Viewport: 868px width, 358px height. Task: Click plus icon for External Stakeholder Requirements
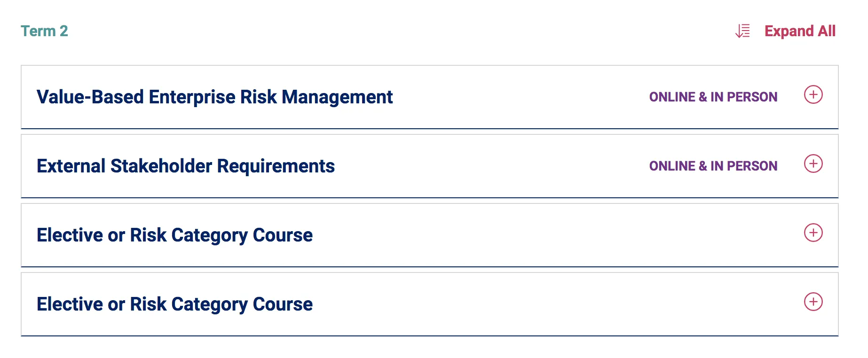813,164
